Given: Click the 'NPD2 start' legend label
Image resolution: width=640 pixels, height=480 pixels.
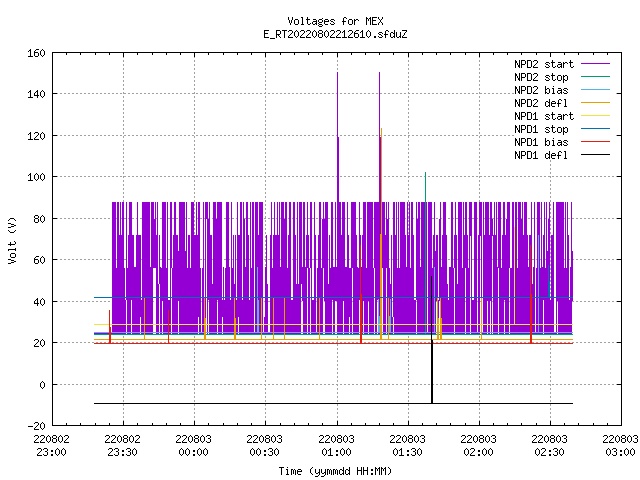Looking at the screenshot, I should [x=544, y=64].
